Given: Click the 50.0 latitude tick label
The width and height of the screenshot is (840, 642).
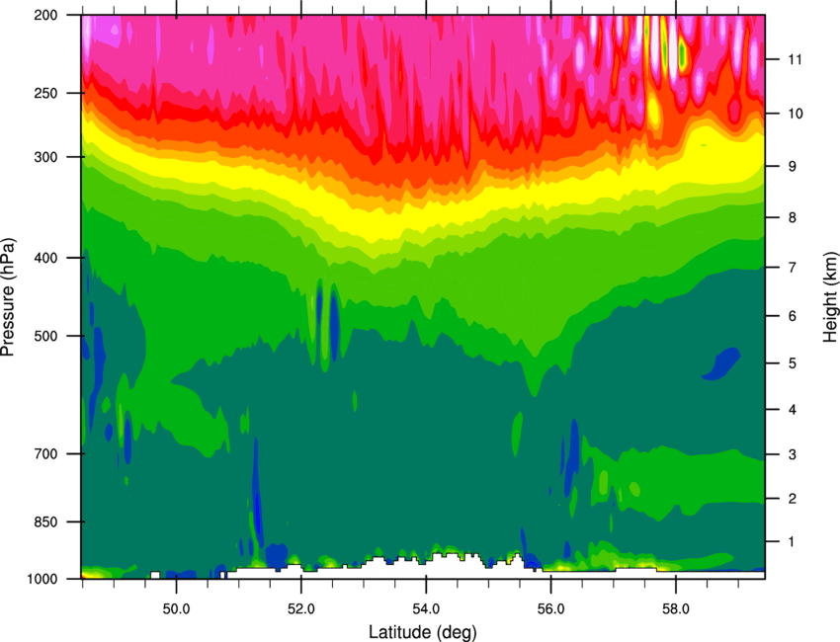Looking at the screenshot, I should [176, 609].
